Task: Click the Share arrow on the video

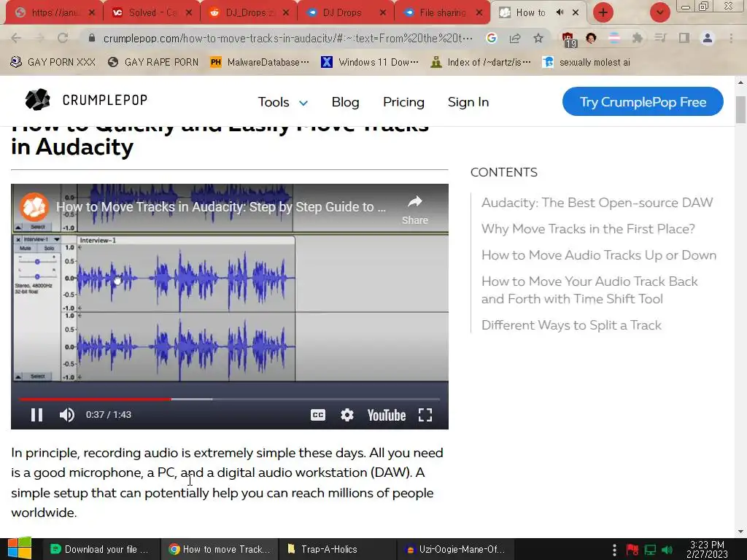Action: (414, 209)
